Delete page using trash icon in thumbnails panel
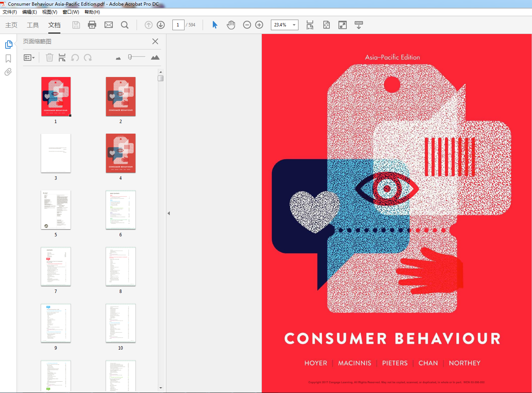The height and width of the screenshot is (393, 532). click(49, 57)
